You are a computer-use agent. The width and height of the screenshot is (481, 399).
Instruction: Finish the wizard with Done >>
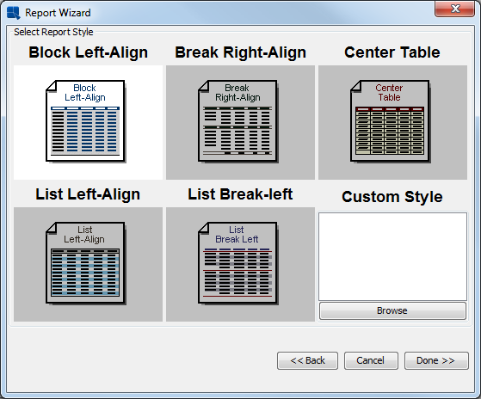(x=436, y=361)
